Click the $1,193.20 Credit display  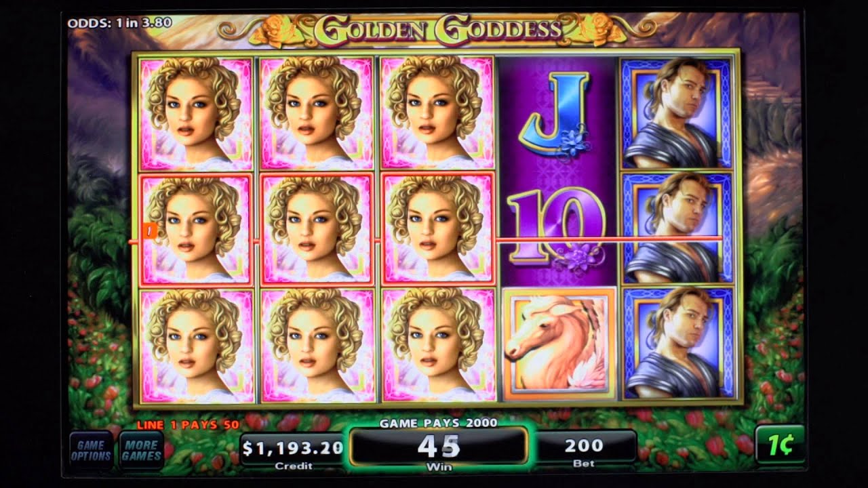pos(293,451)
